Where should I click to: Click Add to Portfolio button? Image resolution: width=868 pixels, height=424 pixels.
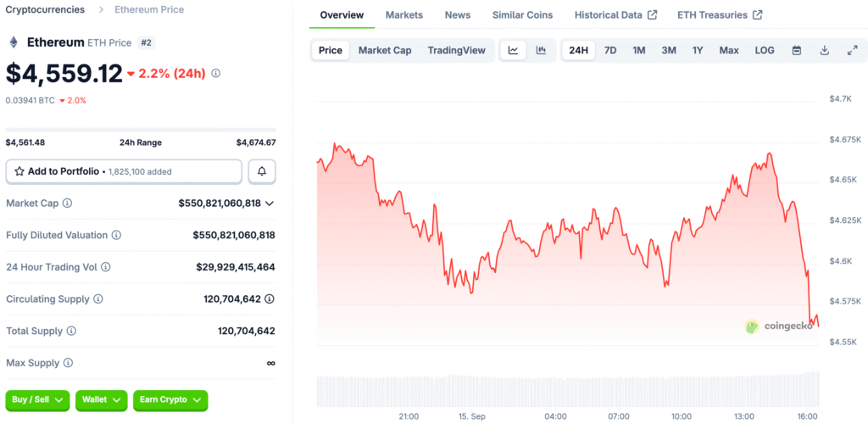click(124, 171)
